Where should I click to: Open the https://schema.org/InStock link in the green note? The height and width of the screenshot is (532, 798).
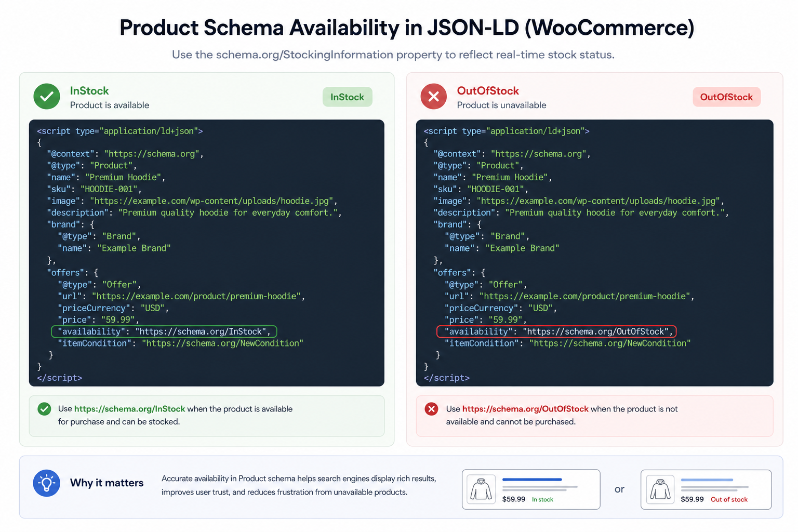[x=130, y=409]
